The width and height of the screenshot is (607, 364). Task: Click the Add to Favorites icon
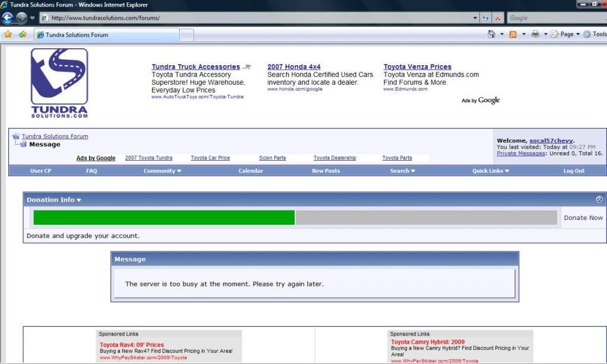click(23, 34)
